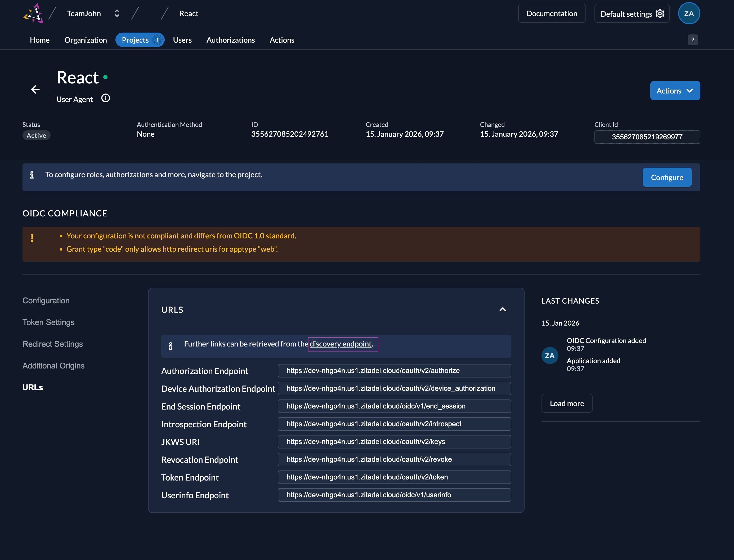Switch to the Projects tab
The image size is (734, 560).
140,40
